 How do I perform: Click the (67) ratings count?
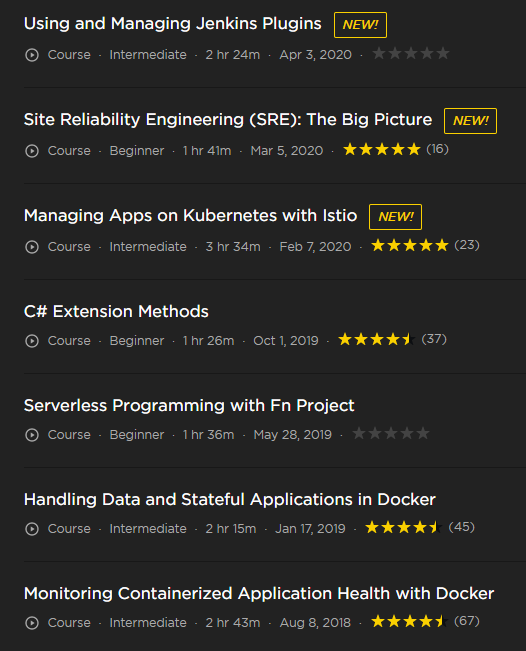click(467, 621)
